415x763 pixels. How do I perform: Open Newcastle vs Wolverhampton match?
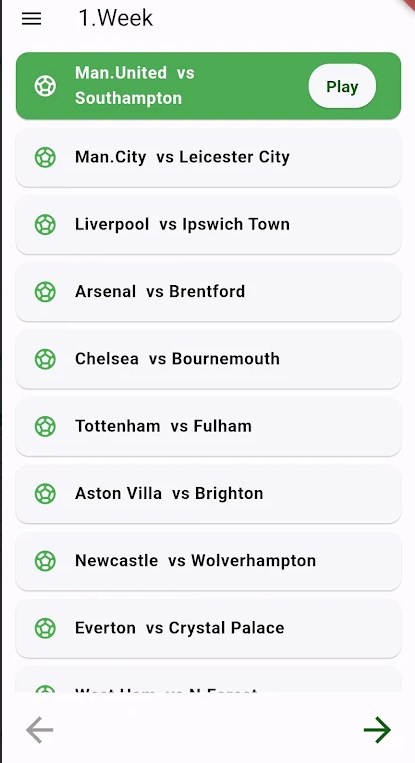[208, 561]
